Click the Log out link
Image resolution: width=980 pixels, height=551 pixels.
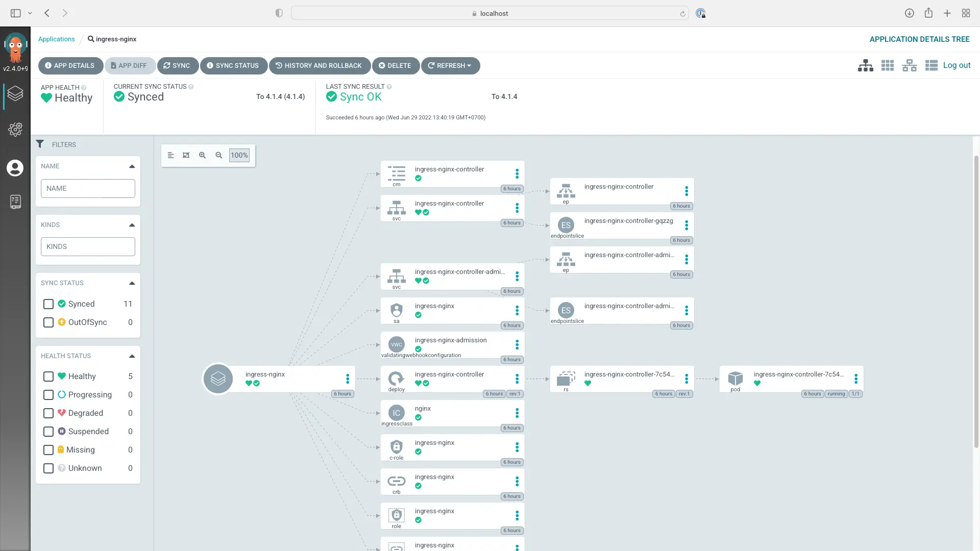click(957, 65)
